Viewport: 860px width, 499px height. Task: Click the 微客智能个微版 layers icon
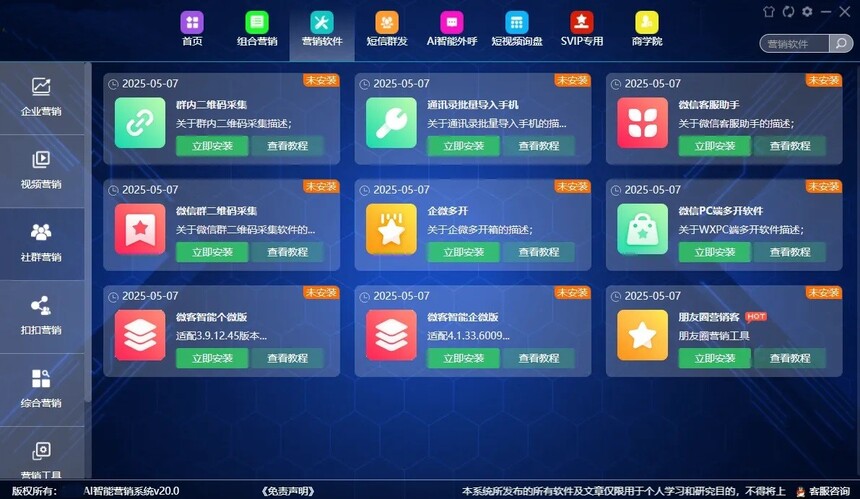(140, 335)
